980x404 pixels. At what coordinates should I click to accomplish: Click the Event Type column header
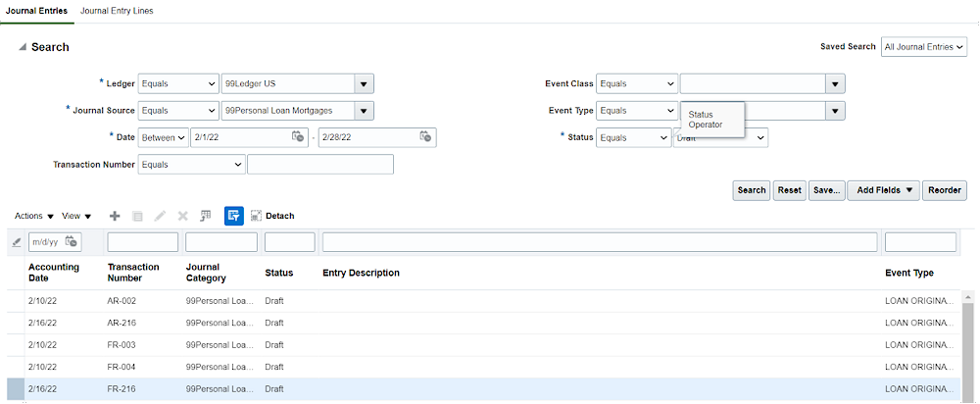coord(909,273)
